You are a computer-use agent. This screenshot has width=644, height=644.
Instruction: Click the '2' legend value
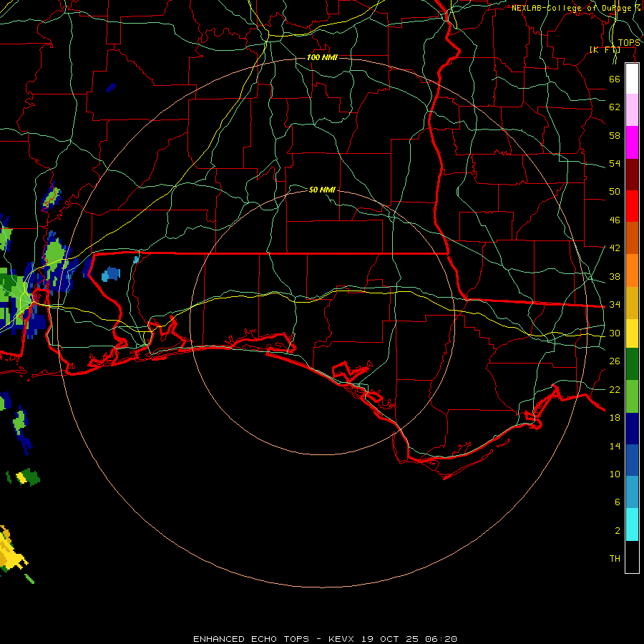[617, 531]
